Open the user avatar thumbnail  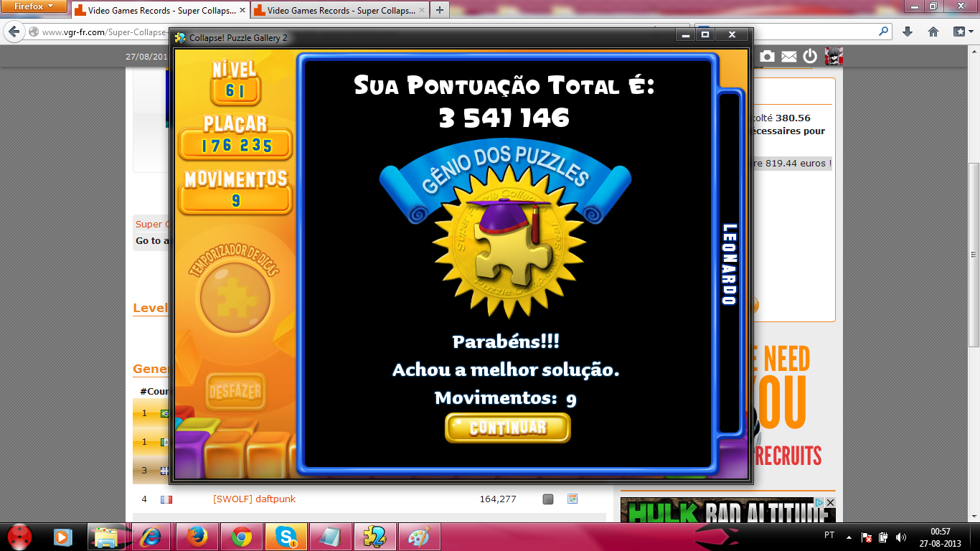click(x=834, y=56)
